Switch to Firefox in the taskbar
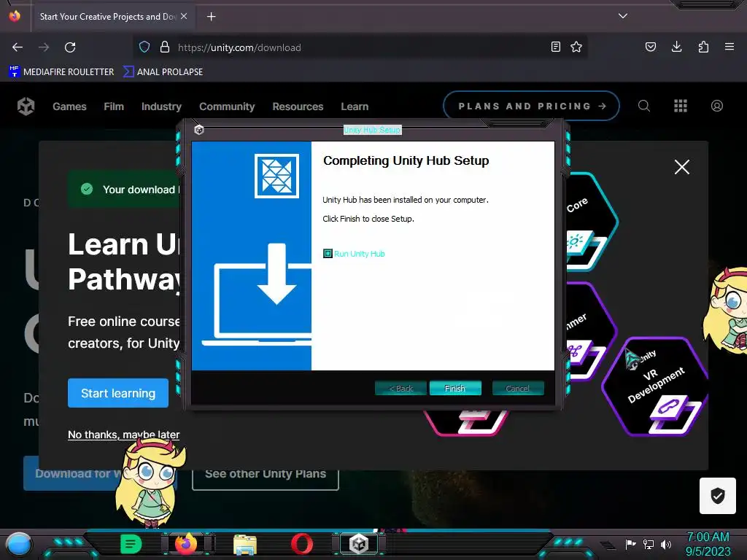Viewport: 747px width, 560px height. [186, 544]
